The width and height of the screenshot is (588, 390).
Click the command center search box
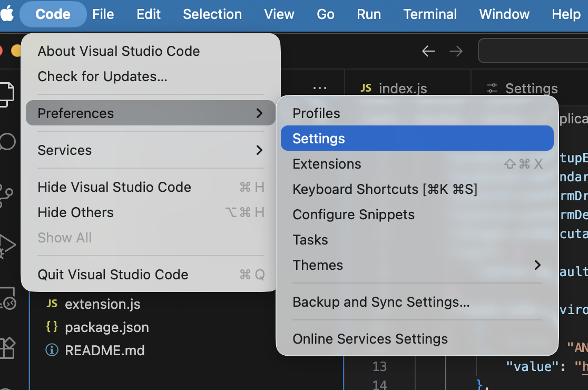532,51
